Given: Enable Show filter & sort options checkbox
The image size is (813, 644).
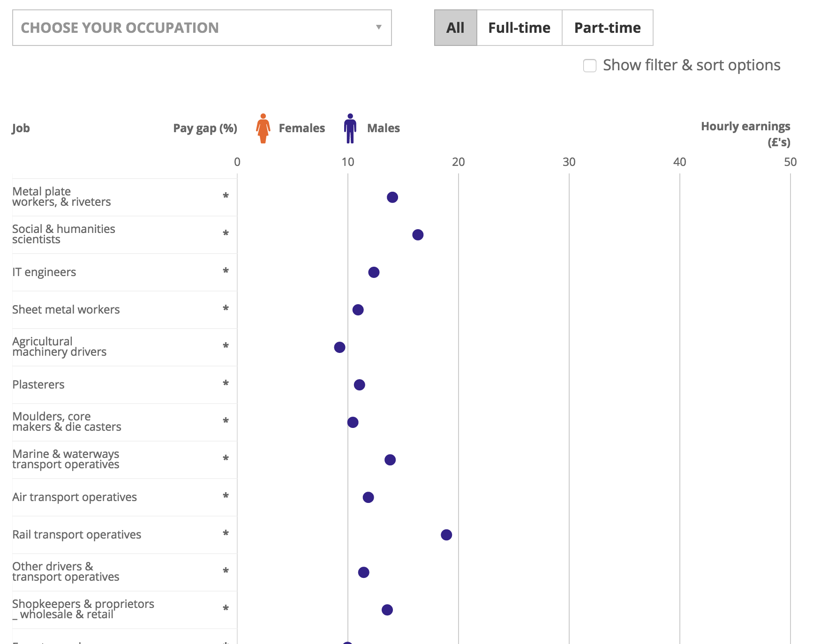Looking at the screenshot, I should (590, 66).
